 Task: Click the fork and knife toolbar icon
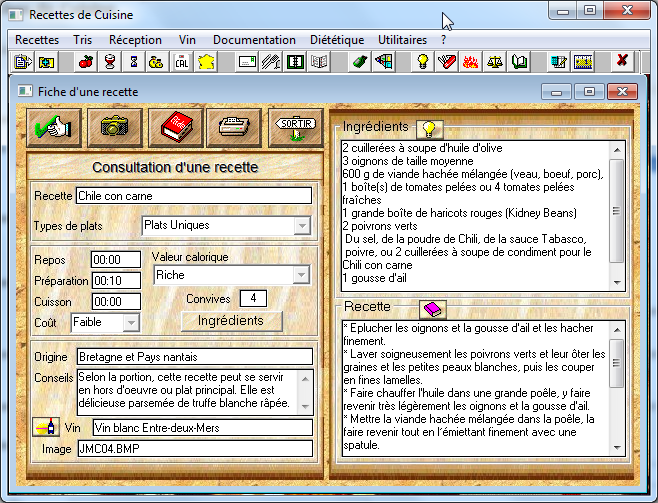click(x=271, y=62)
